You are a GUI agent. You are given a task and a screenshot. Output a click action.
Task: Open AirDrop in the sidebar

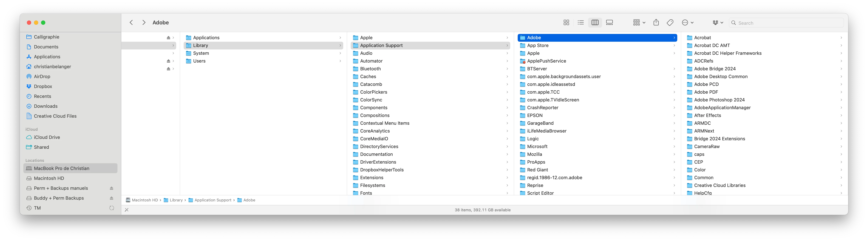coord(42,76)
